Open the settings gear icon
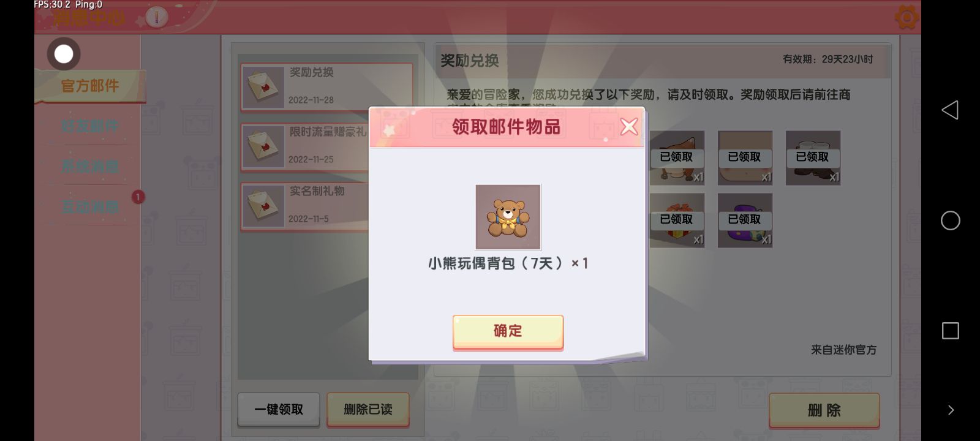 tap(907, 17)
